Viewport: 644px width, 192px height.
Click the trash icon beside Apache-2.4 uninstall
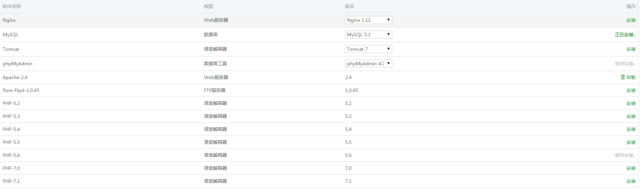pyautogui.click(x=623, y=77)
